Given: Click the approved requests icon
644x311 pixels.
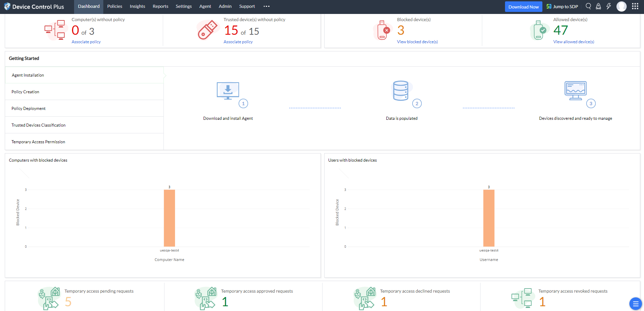Looking at the screenshot, I should (206, 298).
